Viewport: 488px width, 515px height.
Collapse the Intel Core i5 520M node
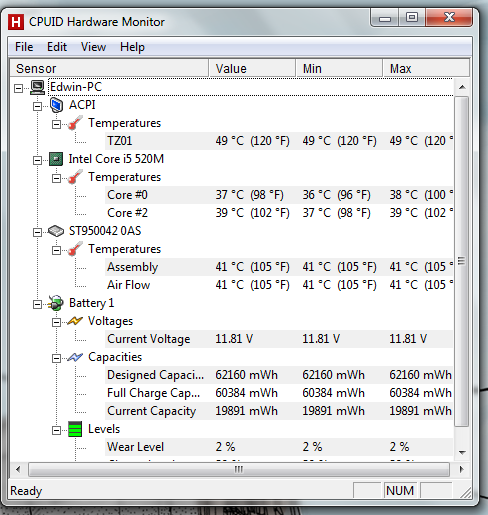37,160
